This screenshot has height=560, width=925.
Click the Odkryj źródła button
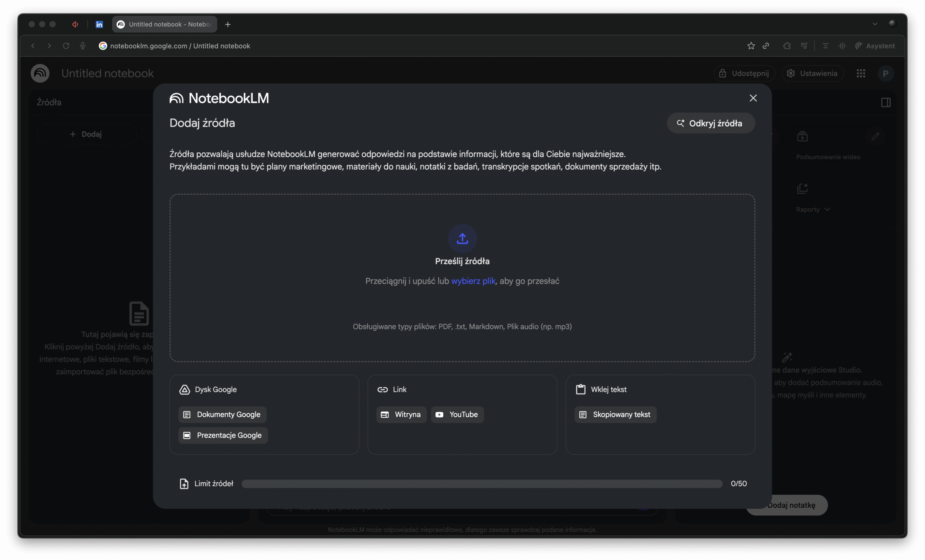coord(710,123)
